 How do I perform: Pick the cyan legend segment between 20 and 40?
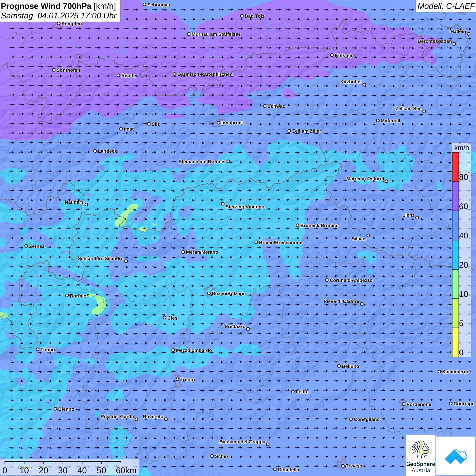coord(455,255)
